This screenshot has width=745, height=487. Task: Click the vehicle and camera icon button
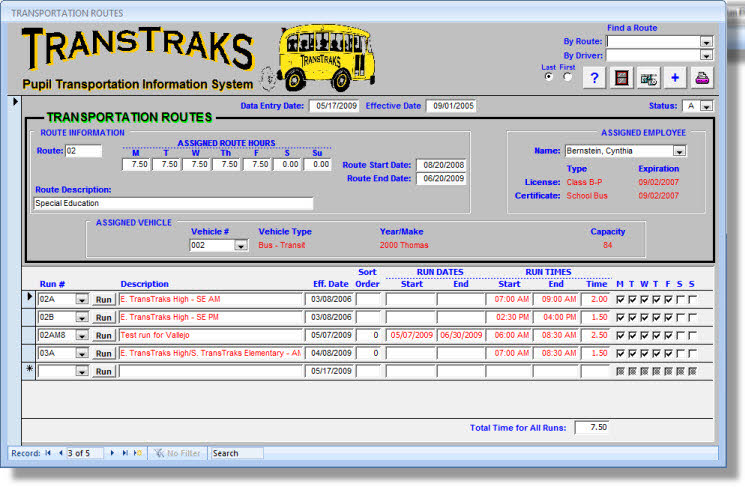pyautogui.click(x=649, y=79)
